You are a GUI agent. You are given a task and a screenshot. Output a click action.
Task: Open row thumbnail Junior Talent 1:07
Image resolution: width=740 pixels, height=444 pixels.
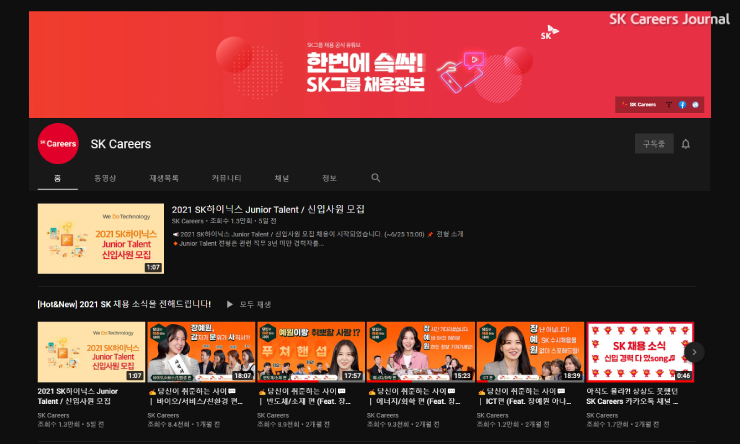click(x=92, y=352)
